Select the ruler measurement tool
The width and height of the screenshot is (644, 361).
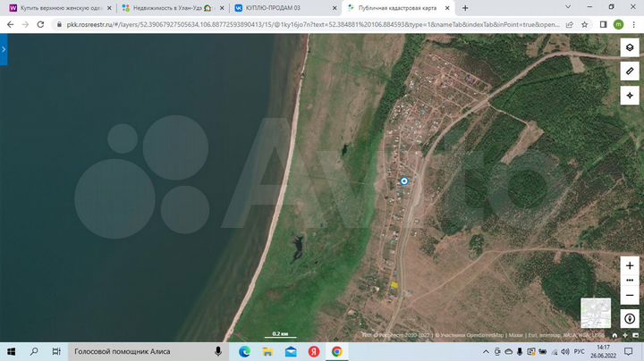(x=630, y=71)
